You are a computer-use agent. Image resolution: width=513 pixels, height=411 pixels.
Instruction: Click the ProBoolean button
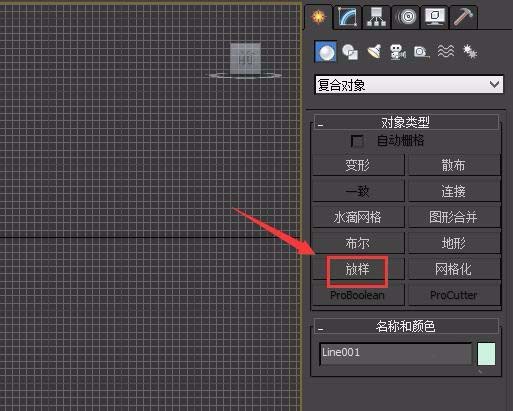358,295
